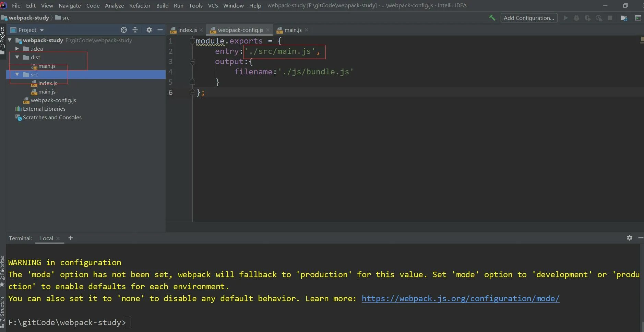The image size is (644, 332).
Task: Click the Add Configuration... button
Action: pos(529,18)
